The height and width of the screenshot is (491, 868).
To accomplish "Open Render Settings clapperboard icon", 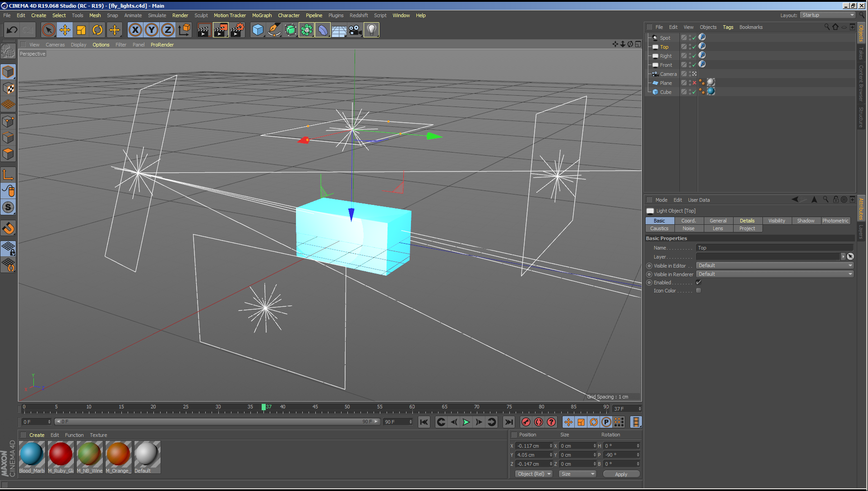I will [237, 30].
